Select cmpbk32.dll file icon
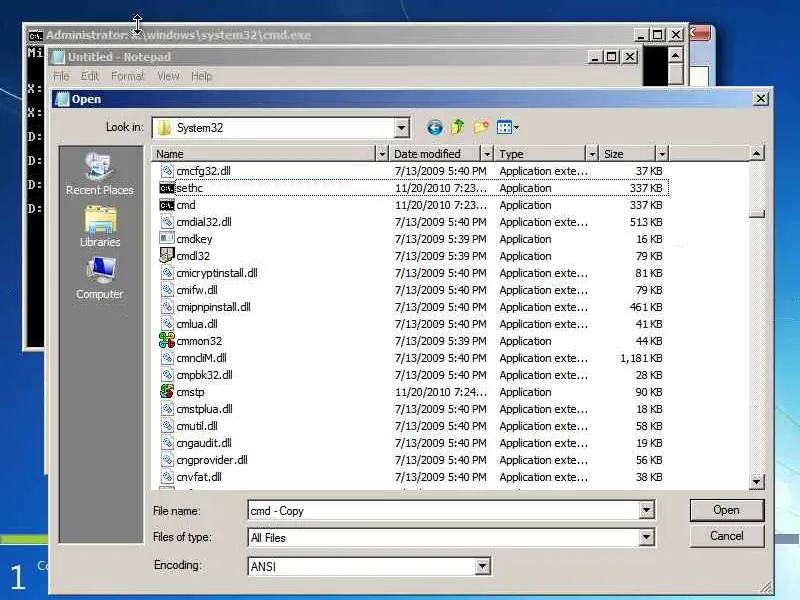Image resolution: width=800 pixels, height=600 pixels. pos(167,374)
